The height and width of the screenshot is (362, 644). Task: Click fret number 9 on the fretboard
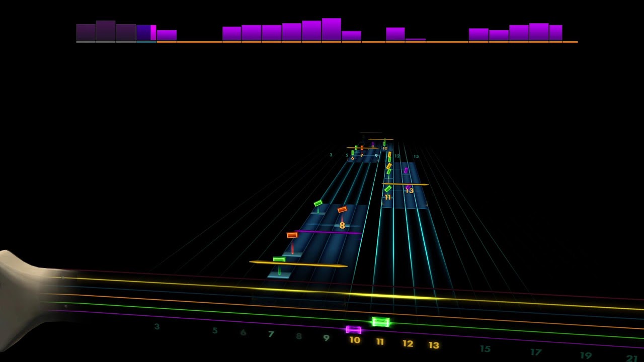click(326, 338)
